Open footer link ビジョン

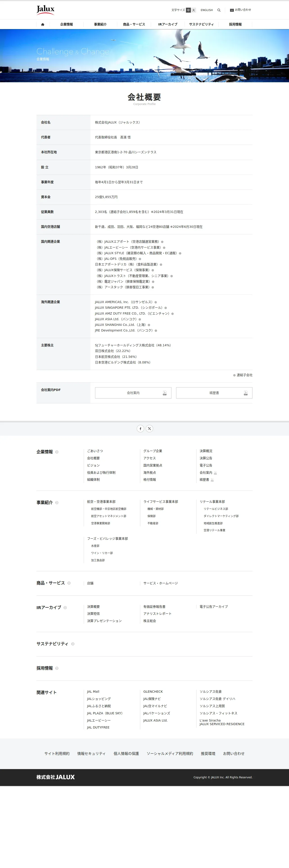click(x=93, y=465)
